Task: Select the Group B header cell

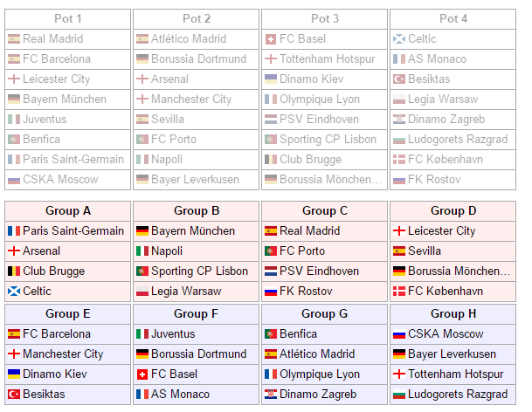Action: click(x=196, y=211)
